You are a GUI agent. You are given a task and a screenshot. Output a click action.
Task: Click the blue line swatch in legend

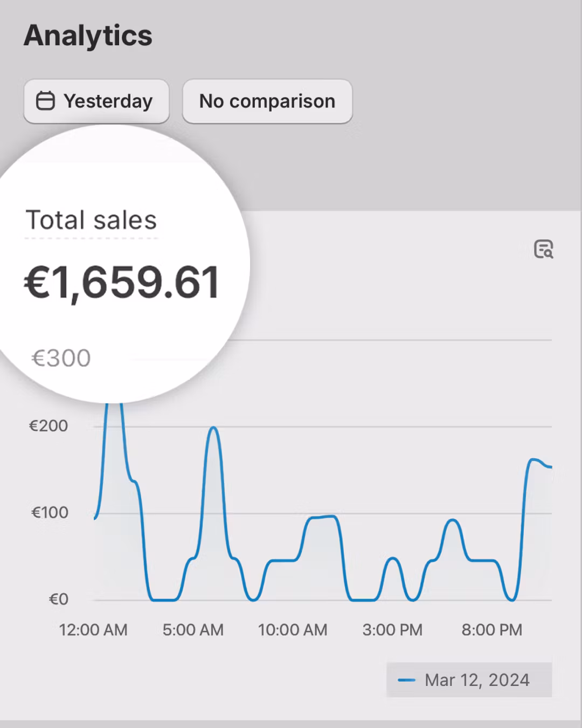click(406, 681)
